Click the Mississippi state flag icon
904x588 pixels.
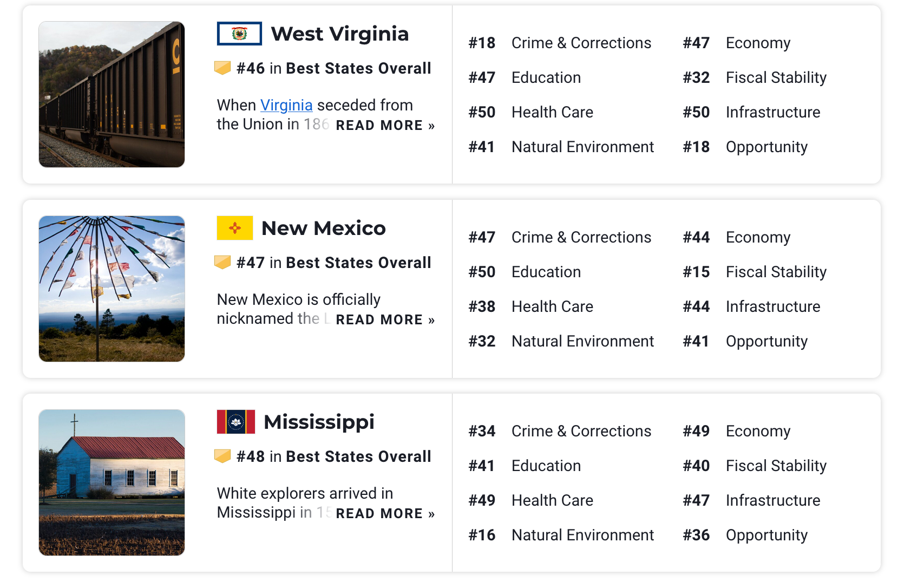coord(236,422)
